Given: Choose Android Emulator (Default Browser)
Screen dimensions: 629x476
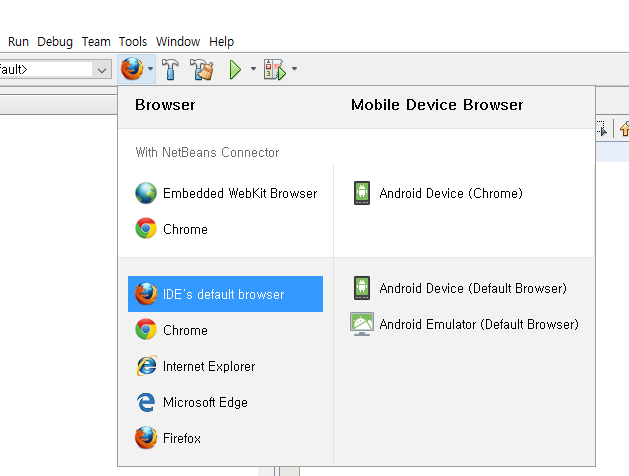Looking at the screenshot, I should pyautogui.click(x=465, y=324).
